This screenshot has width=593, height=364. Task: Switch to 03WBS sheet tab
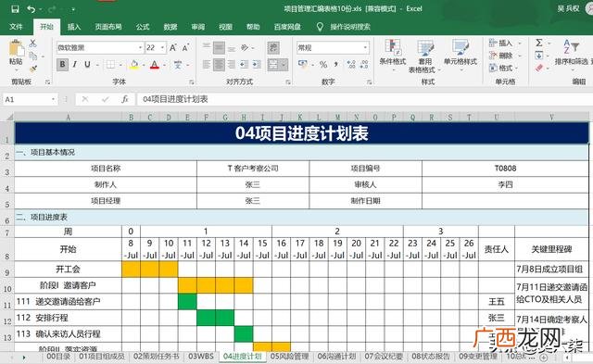tap(201, 356)
